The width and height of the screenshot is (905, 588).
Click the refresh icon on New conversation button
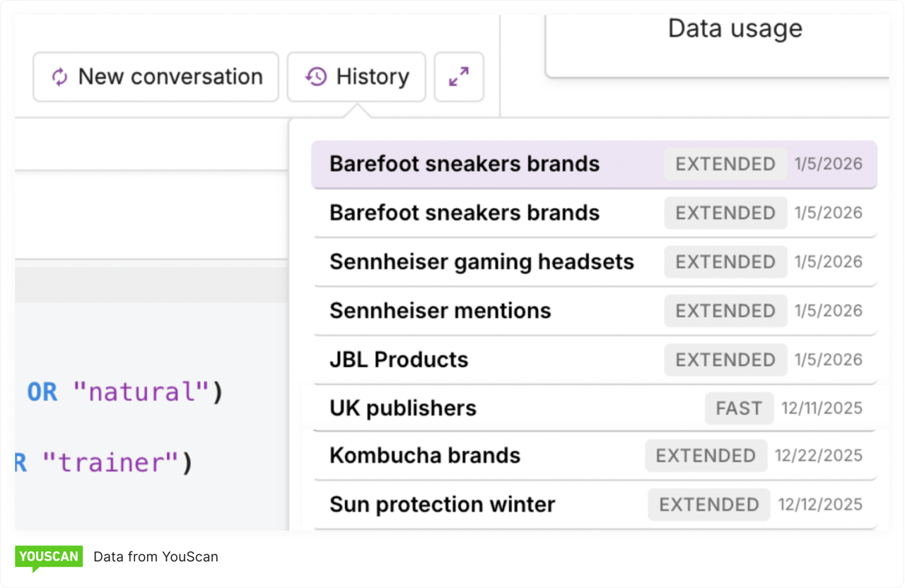click(60, 76)
